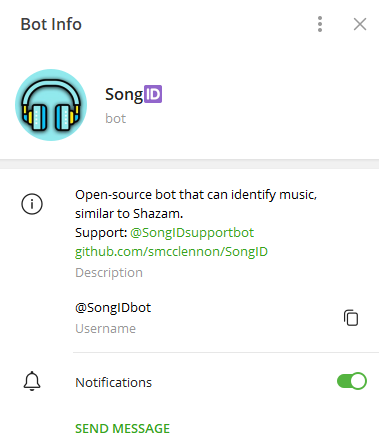Click the Song ID bot name title
Image resolution: width=379 pixels, height=448 pixels.
tap(133, 94)
